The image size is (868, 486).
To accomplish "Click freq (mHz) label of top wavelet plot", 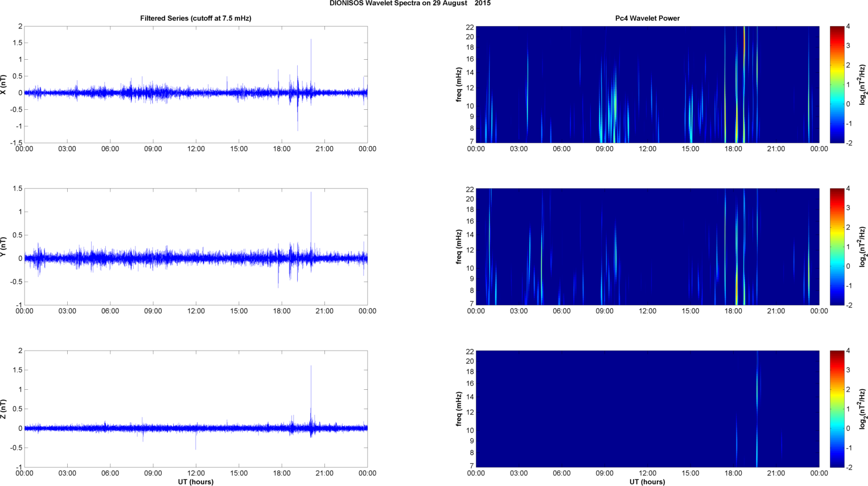I will pos(459,84).
